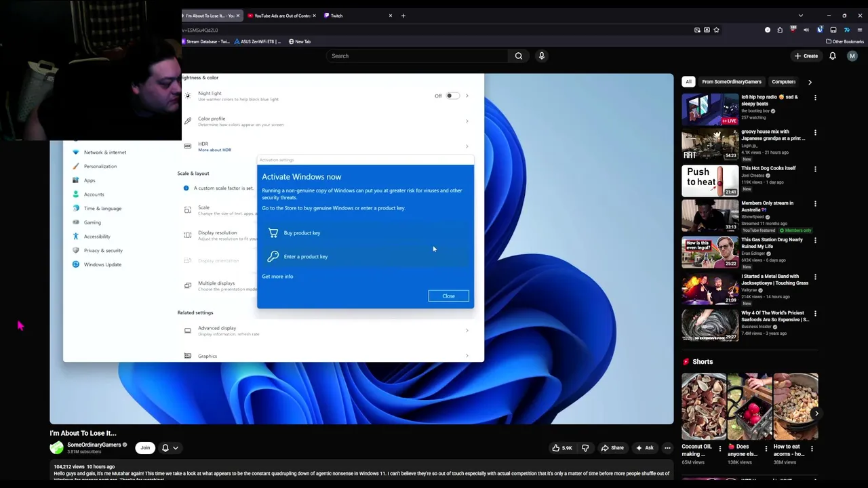Click the YouTube search magnifier button
Image resolution: width=868 pixels, height=488 pixels.
(x=519, y=56)
